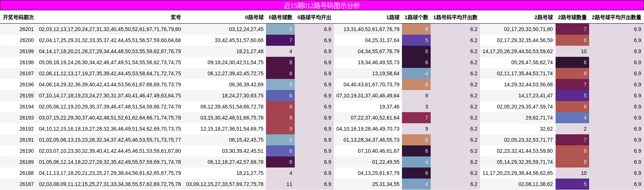Click the title 近15期012路号码图示分析
Viewport: 644px width, 190px height.
322,6
